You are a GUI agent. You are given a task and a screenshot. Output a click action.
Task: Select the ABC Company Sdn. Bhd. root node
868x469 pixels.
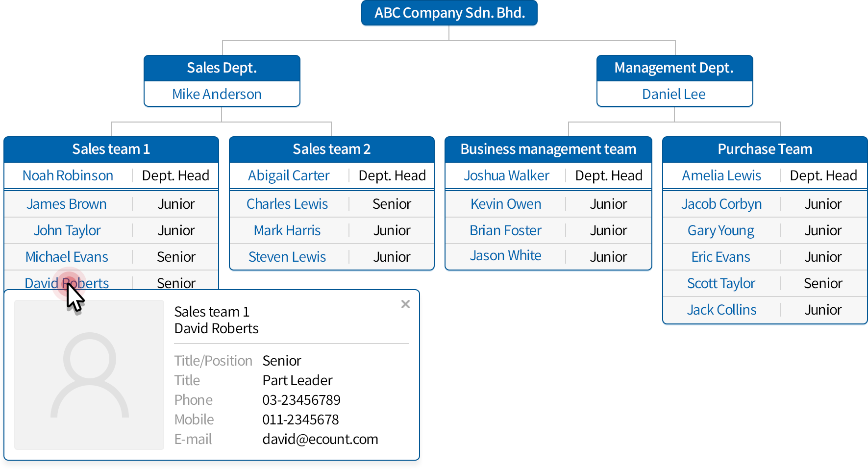click(448, 13)
